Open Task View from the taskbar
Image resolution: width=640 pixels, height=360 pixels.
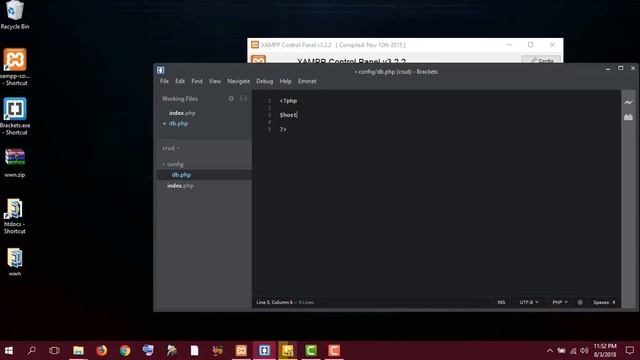point(54,351)
